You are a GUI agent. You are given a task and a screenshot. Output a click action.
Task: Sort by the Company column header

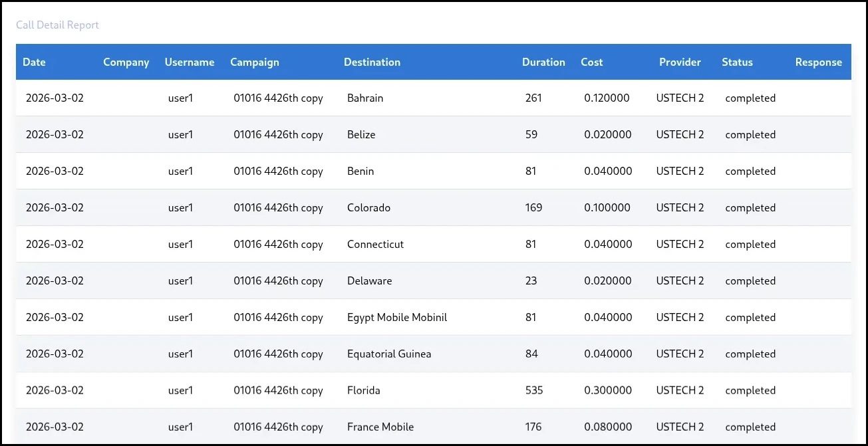click(x=126, y=62)
